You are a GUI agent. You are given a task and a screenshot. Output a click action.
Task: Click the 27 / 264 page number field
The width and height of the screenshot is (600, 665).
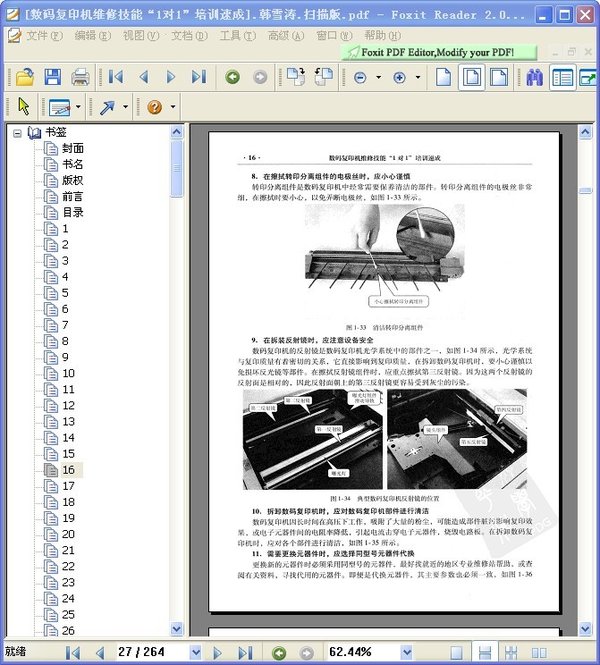(153, 652)
